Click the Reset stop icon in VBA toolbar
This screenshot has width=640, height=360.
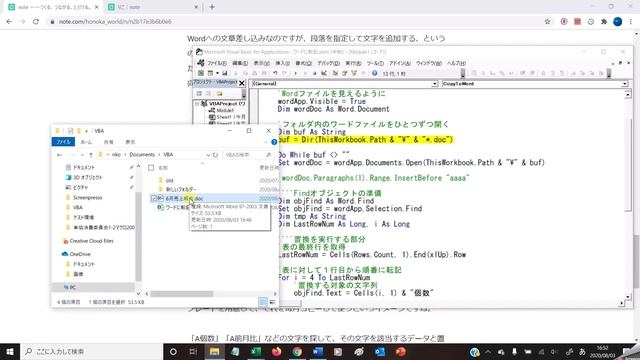click(314, 73)
